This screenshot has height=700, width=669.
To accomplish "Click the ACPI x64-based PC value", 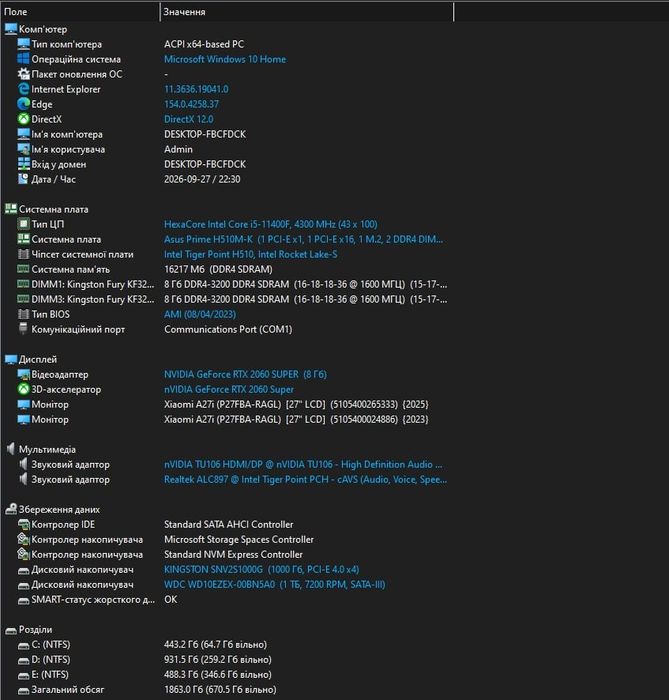I will point(204,44).
